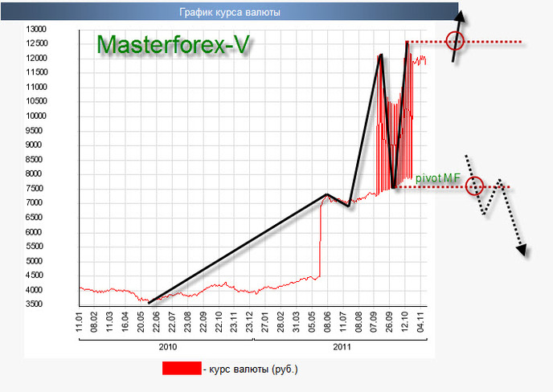This screenshot has height=392, width=553.
Task: Select the 04.11 date label
Action: [420, 321]
